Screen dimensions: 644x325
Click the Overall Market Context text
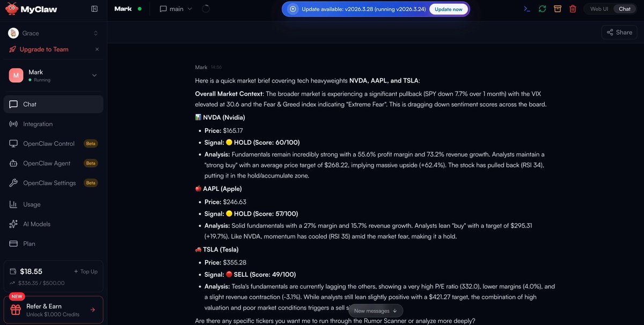point(229,94)
